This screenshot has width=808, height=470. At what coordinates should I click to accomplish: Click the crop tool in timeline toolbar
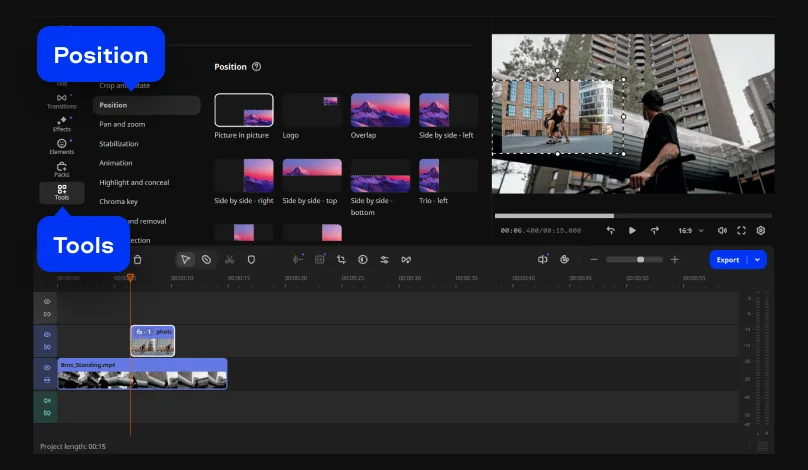(341, 259)
